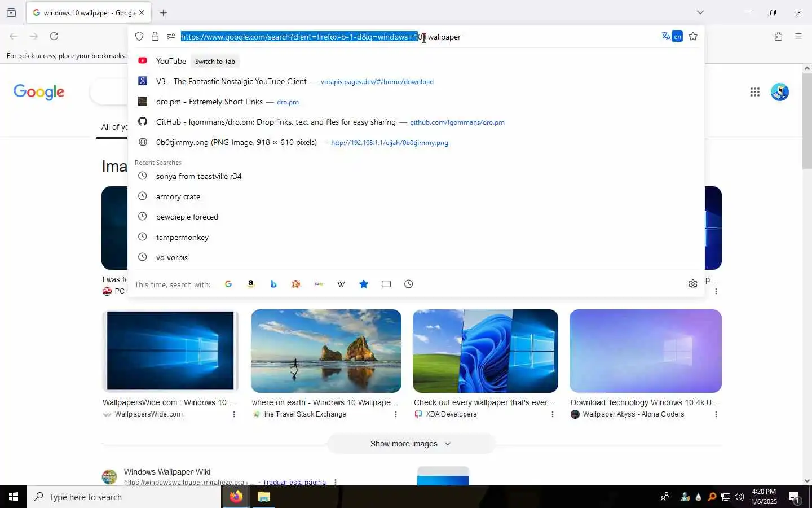The image size is (812, 508).
Task: Open Firefox from the taskbar
Action: tap(236, 497)
